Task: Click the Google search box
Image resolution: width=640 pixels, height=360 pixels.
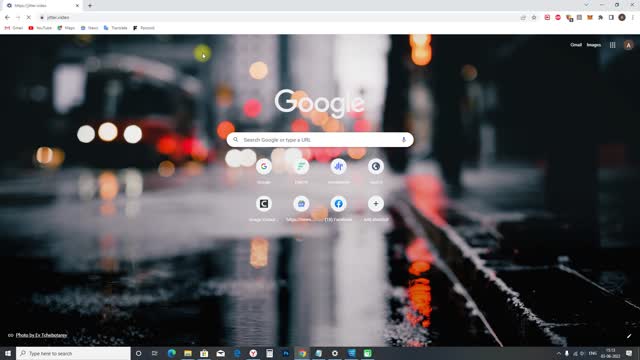Action: [x=320, y=140]
